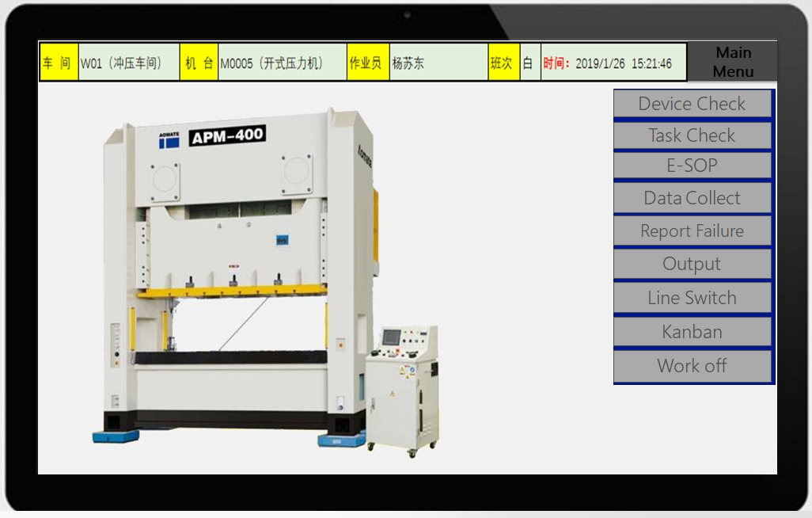Open the Task Check screen
The image size is (812, 518).
(692, 135)
